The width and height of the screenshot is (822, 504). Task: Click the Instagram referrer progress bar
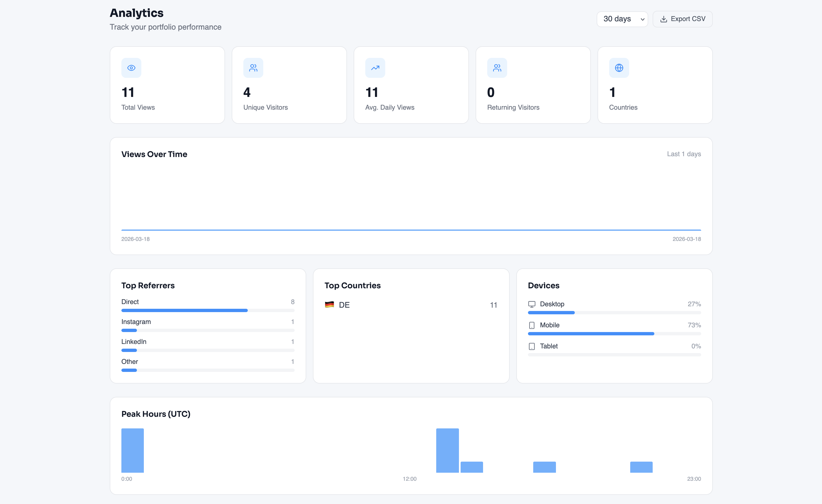[x=208, y=330]
